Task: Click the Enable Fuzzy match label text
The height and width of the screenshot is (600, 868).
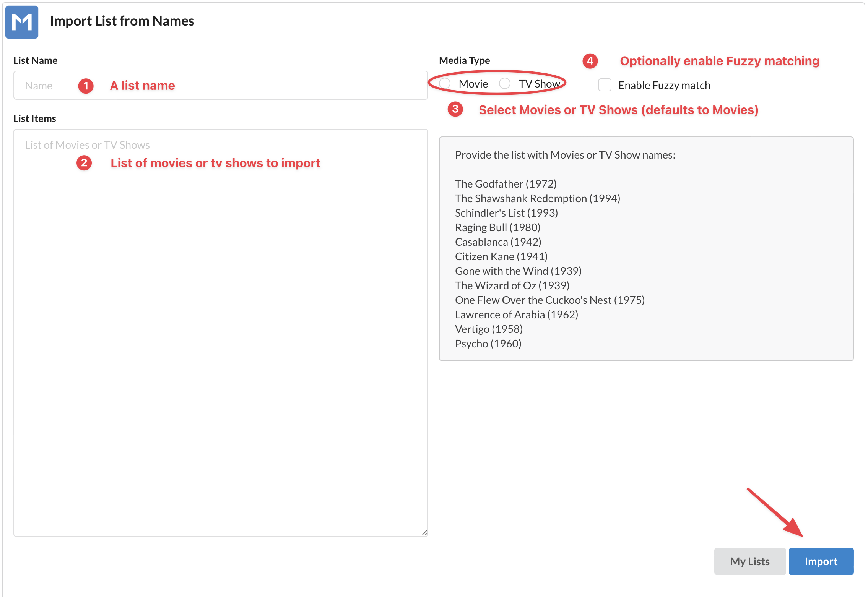Action: (664, 85)
